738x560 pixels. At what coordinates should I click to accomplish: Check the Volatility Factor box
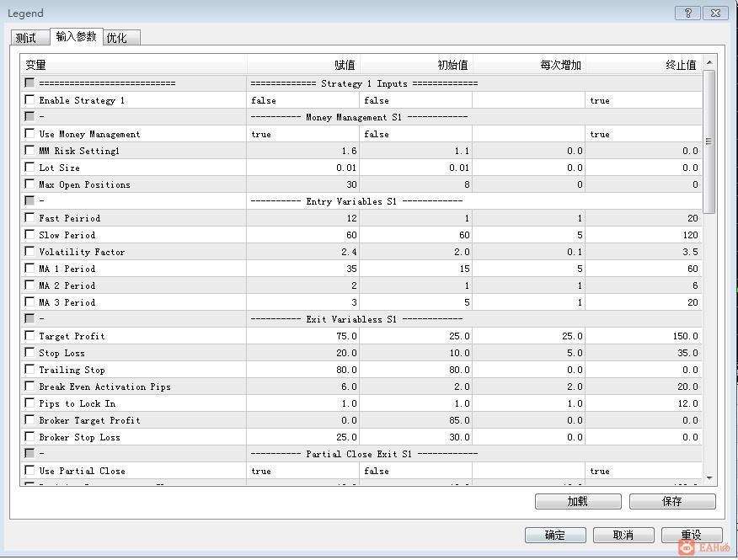[29, 251]
